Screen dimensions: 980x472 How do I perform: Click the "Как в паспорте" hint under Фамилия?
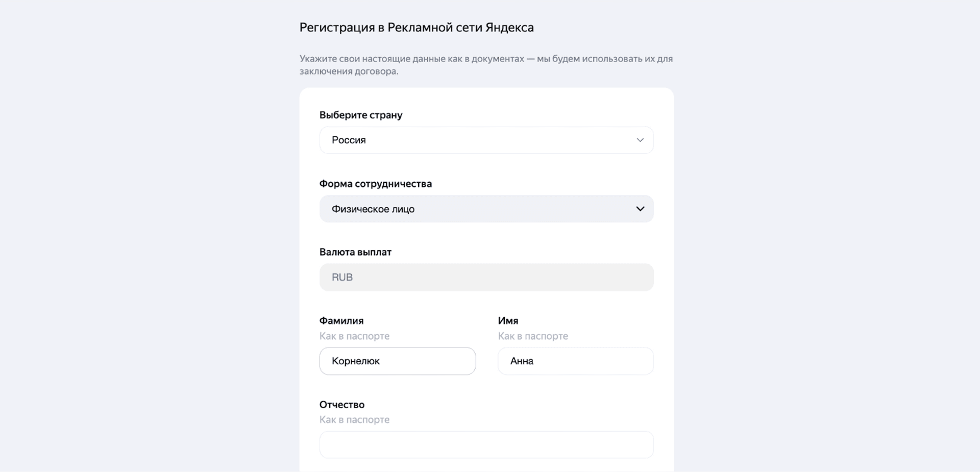tap(354, 336)
